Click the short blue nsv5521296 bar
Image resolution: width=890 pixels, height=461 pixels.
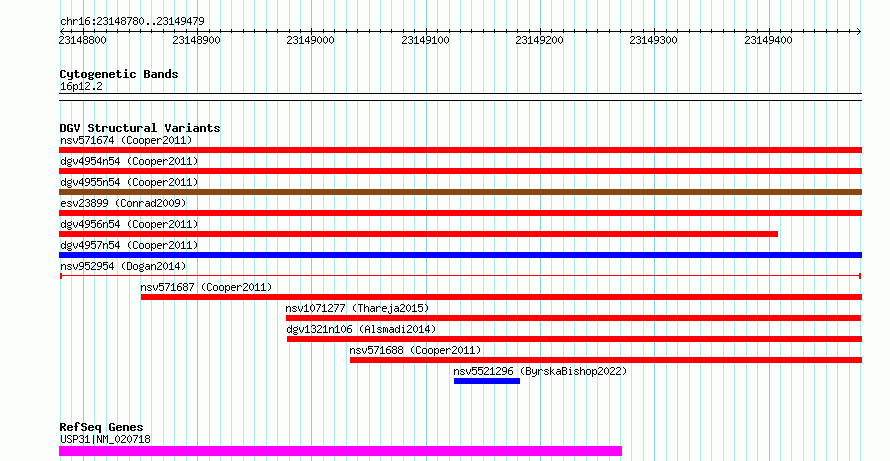coord(487,381)
